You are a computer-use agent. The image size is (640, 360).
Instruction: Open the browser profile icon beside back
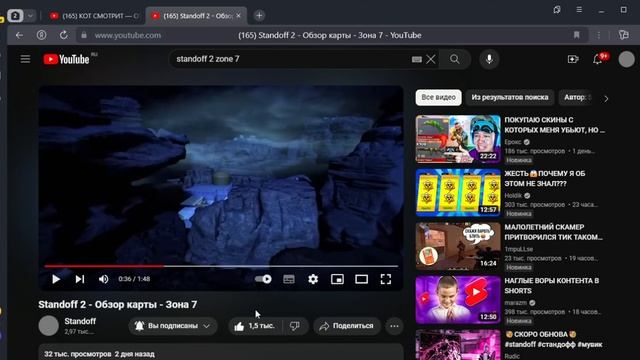click(x=42, y=35)
